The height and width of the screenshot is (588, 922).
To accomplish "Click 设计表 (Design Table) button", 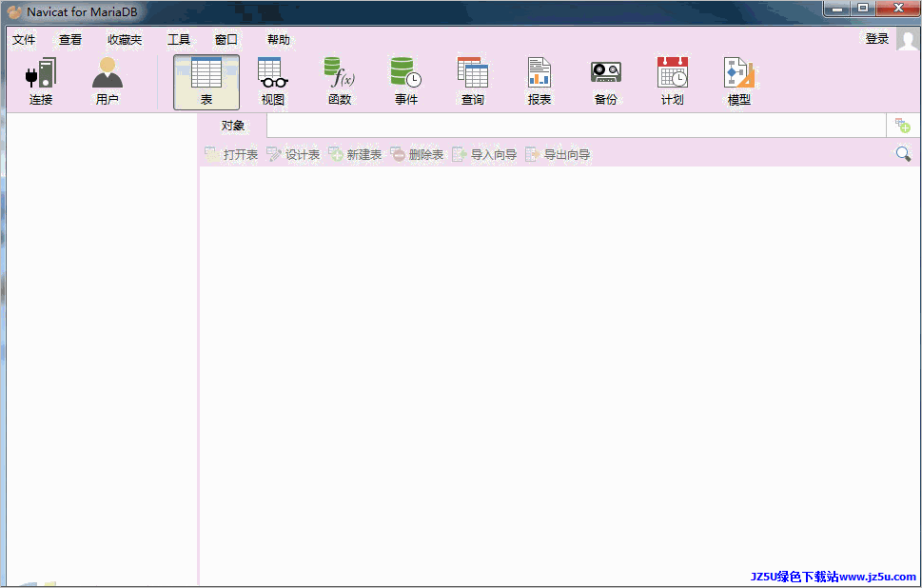I will coord(293,155).
